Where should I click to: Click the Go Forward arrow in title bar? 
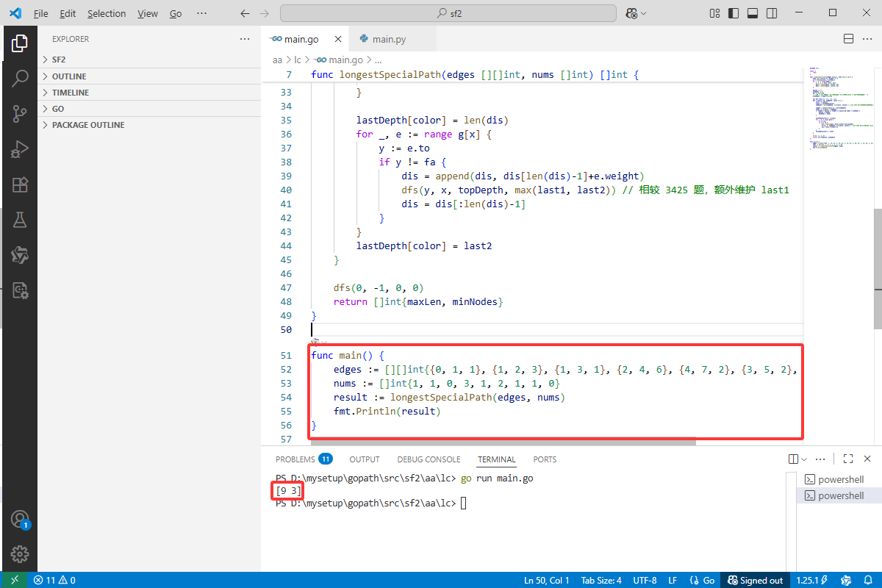pyautogui.click(x=265, y=13)
